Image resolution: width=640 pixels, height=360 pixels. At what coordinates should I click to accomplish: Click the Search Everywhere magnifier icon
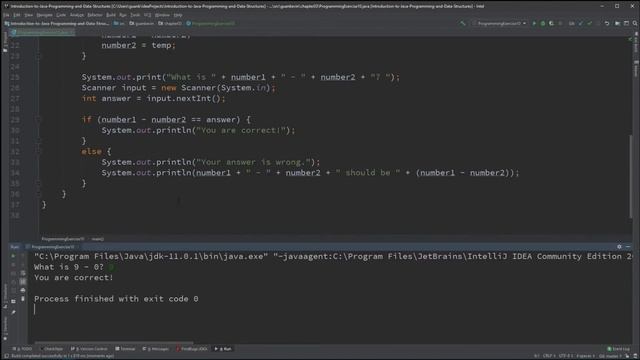click(x=635, y=24)
